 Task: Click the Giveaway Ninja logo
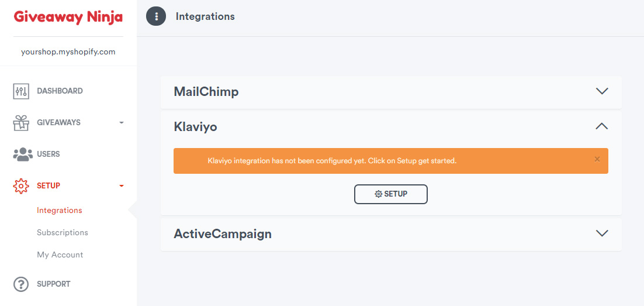[68, 18]
